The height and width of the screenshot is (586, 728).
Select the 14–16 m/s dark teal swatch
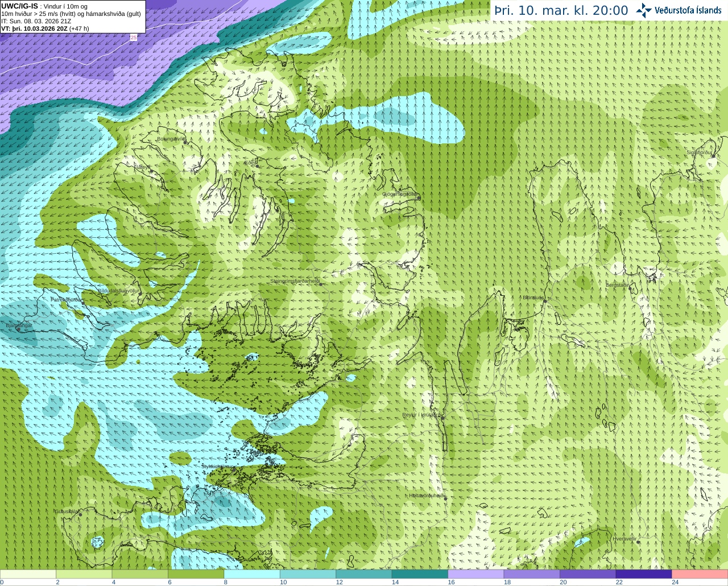click(420, 574)
